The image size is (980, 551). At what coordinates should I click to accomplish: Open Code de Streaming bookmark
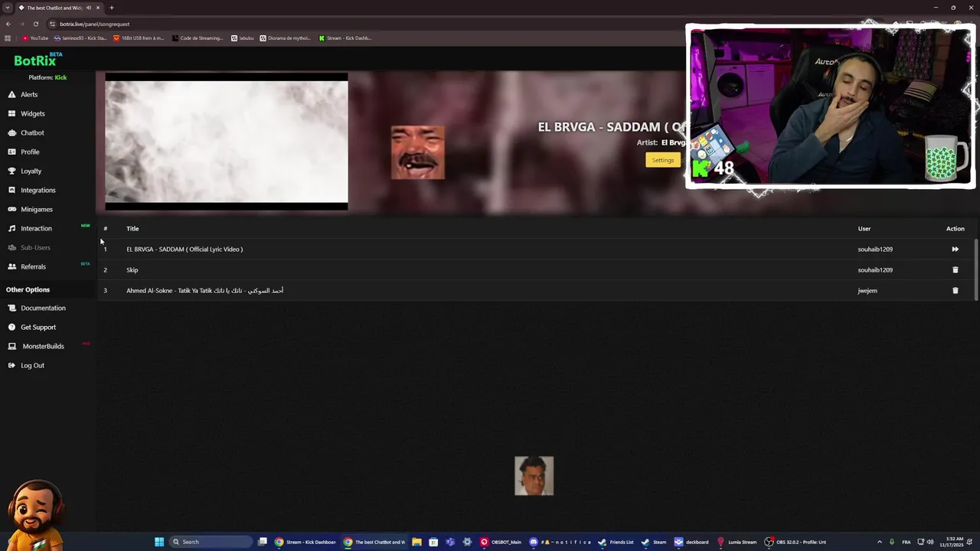(198, 37)
